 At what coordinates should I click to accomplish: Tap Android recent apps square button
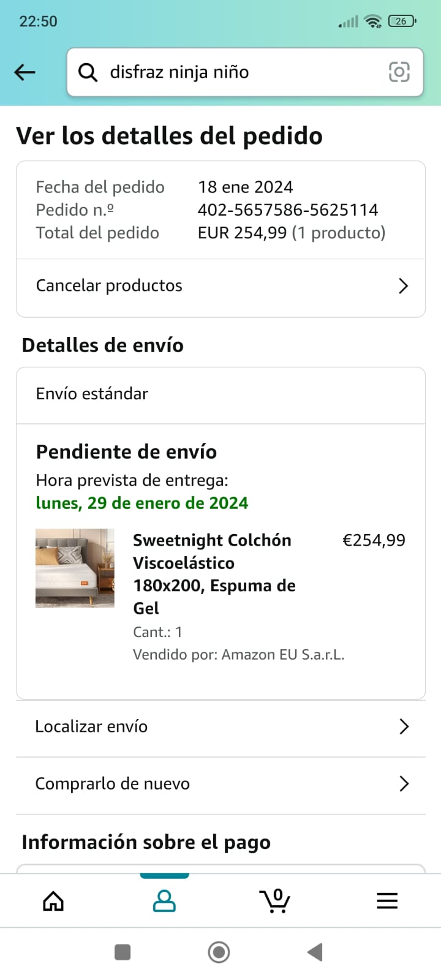click(123, 952)
